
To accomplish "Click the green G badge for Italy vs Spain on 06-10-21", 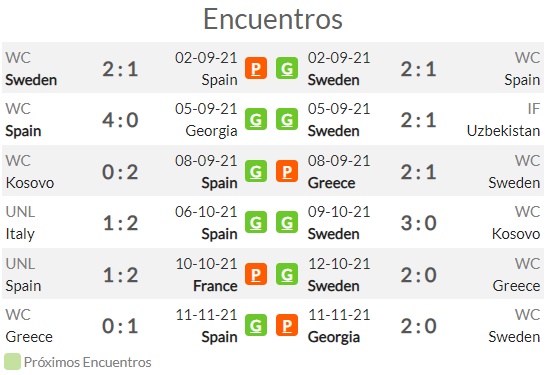I will (256, 222).
